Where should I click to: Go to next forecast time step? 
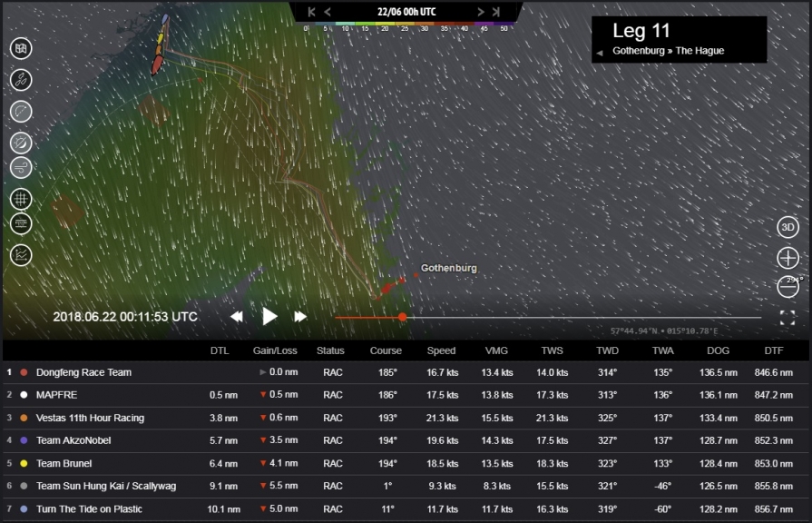tap(481, 12)
